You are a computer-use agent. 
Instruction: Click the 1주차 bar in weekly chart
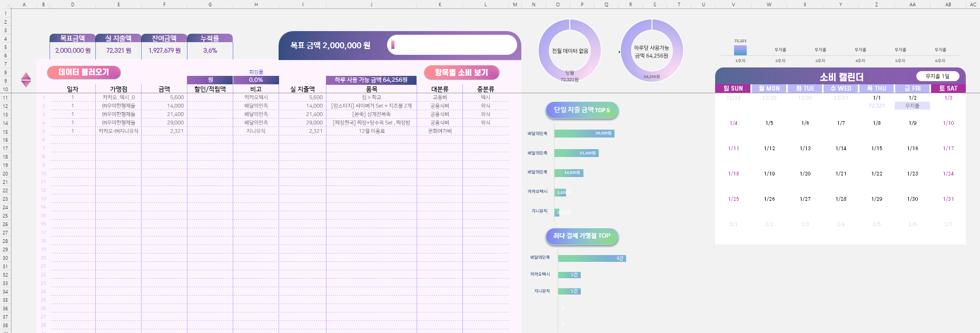click(740, 50)
